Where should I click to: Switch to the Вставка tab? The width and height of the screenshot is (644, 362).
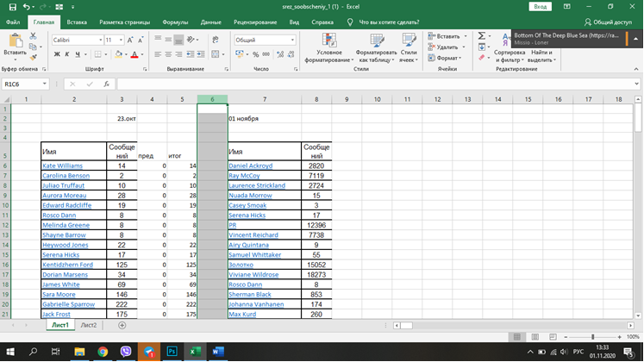[x=77, y=22]
